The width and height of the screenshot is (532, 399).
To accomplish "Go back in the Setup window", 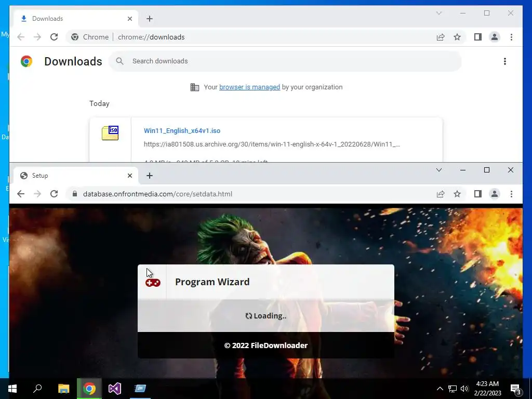I will click(21, 194).
